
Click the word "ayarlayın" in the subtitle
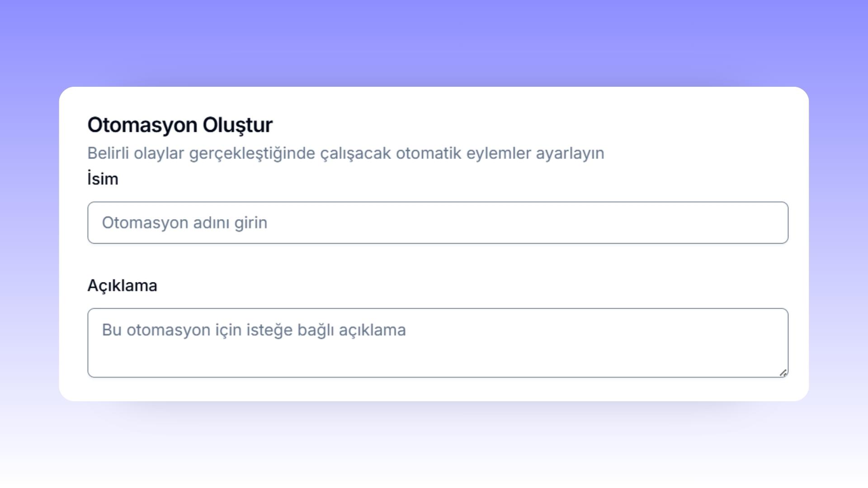[x=570, y=153]
